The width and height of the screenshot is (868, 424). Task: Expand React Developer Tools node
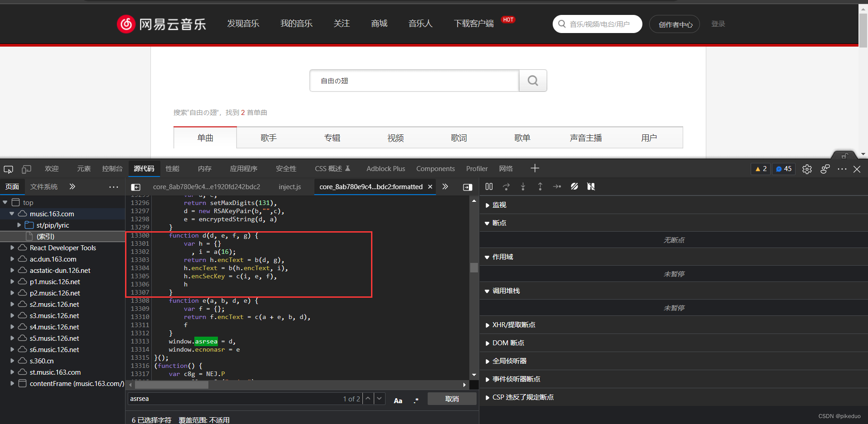(x=12, y=248)
